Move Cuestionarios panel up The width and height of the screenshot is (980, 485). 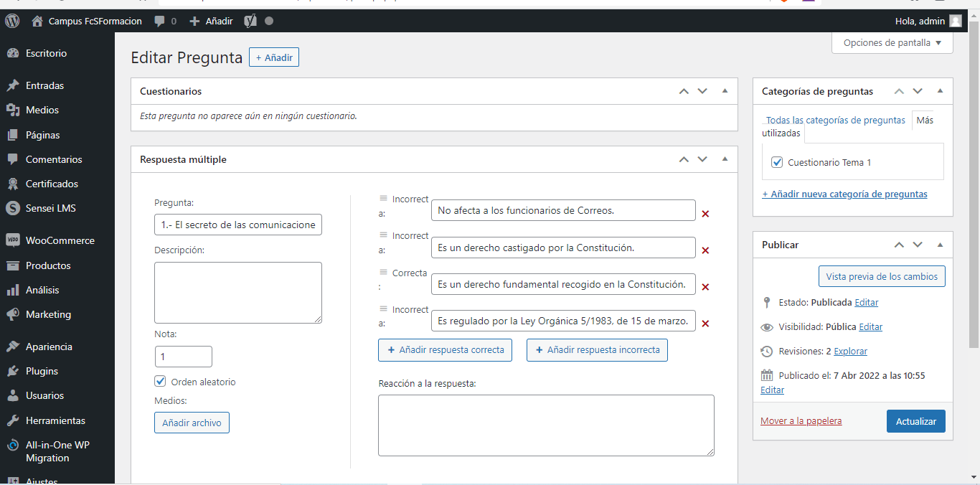(x=684, y=91)
